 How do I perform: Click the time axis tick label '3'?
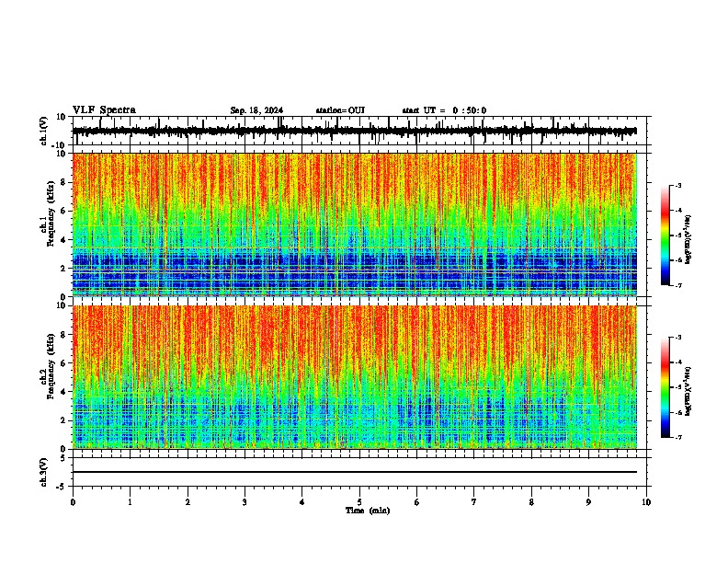click(x=245, y=502)
